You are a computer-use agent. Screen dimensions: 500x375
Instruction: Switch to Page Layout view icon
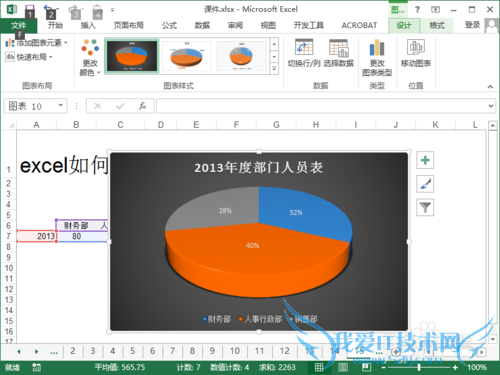tap(343, 367)
